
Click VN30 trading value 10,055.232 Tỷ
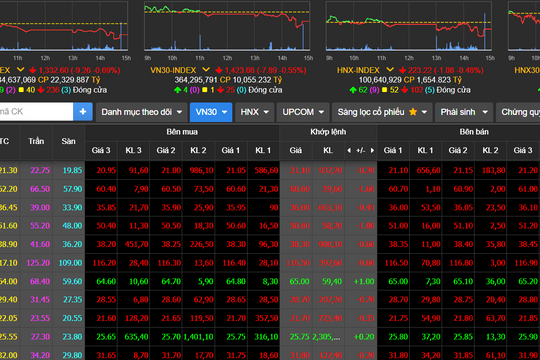tap(257, 80)
